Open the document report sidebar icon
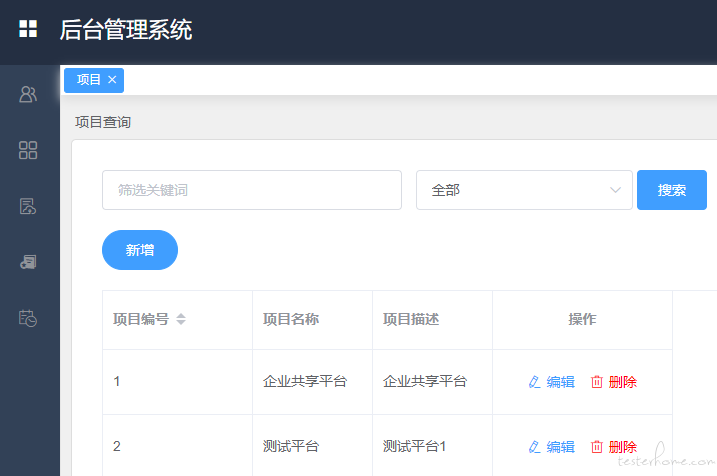Viewport: 717px width, 476px height. [x=28, y=206]
